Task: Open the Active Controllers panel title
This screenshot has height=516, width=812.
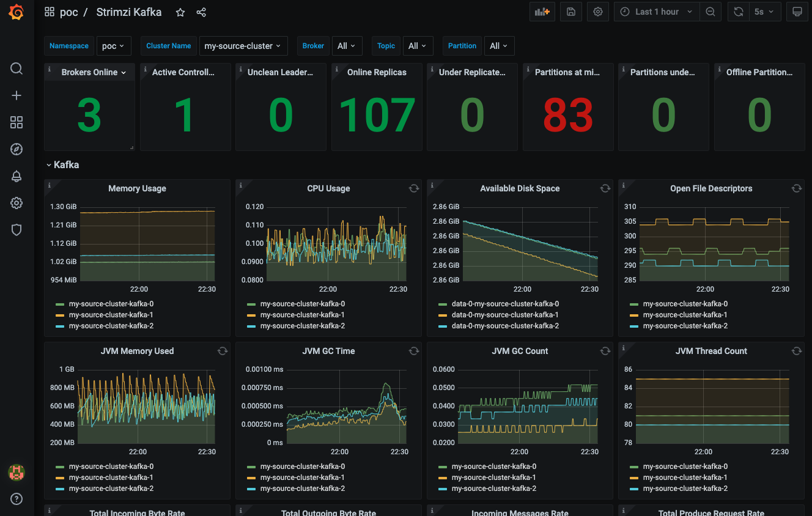Action: pyautogui.click(x=183, y=72)
